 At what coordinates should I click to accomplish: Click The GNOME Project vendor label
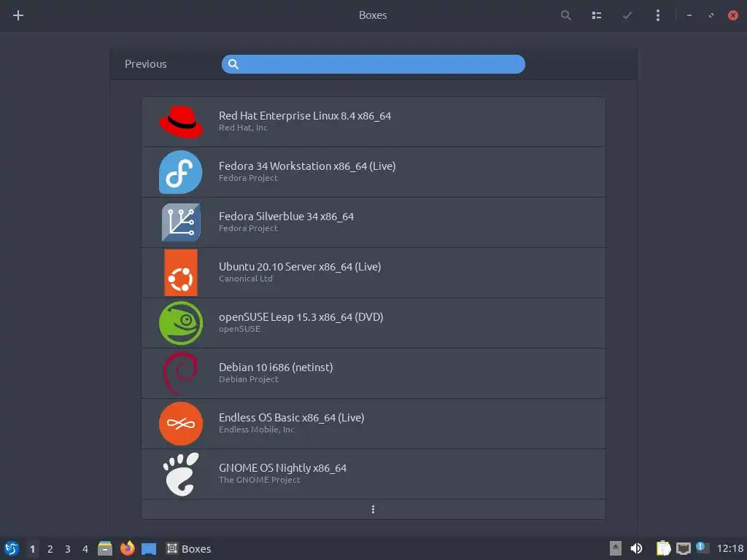pos(260,480)
